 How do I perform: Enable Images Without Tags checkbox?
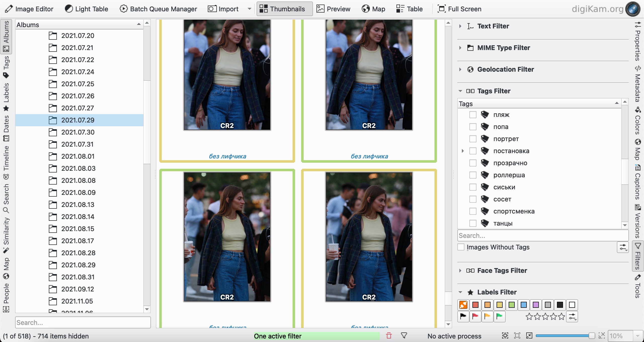461,247
